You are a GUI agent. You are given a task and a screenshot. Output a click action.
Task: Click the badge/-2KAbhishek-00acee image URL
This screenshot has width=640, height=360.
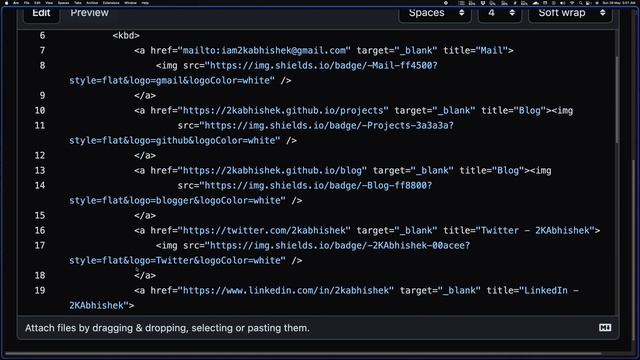340,246
